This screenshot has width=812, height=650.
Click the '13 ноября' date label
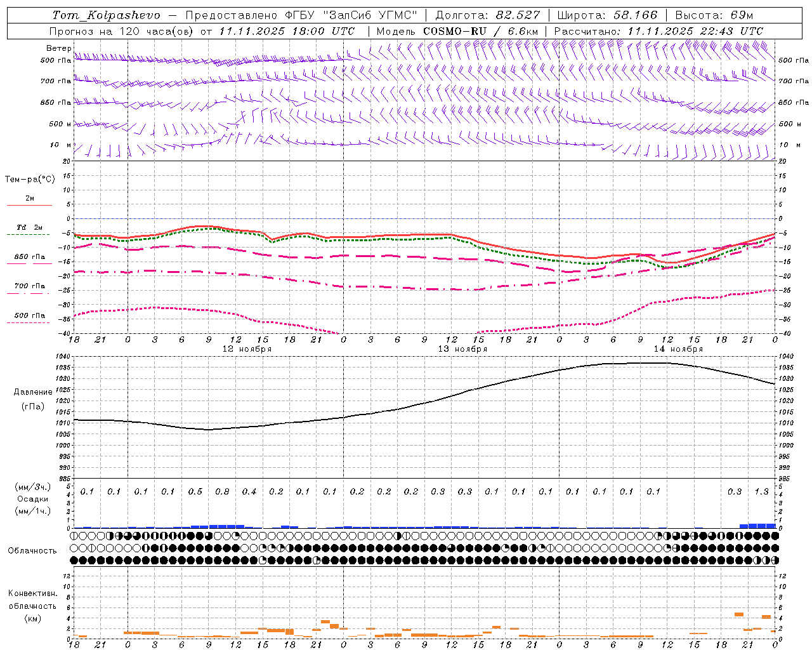[x=462, y=349]
